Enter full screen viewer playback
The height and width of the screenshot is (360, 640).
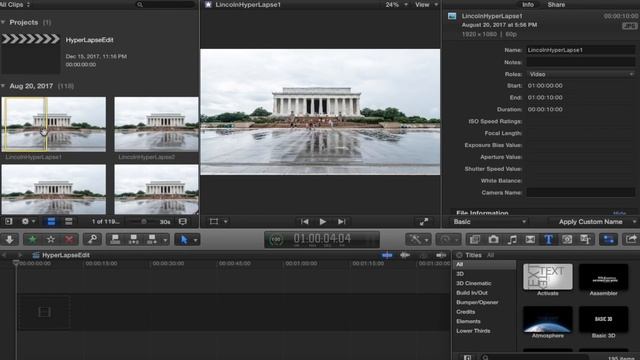point(424,221)
